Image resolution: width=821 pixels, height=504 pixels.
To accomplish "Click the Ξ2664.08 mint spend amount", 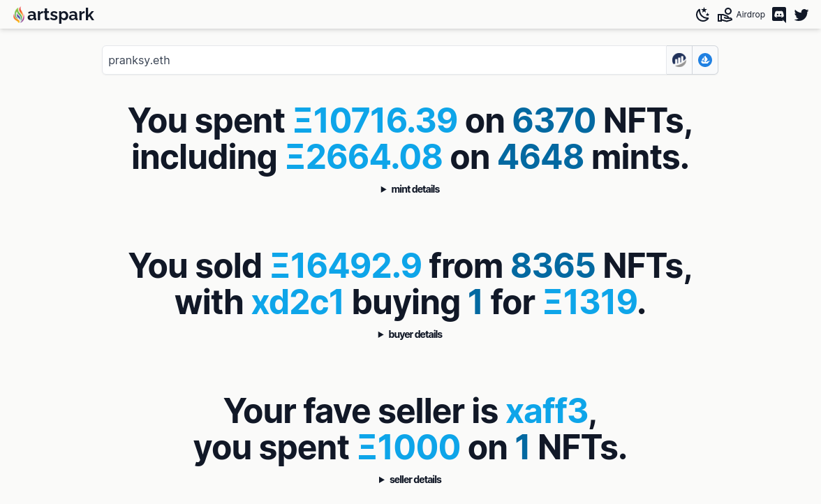I will (364, 157).
